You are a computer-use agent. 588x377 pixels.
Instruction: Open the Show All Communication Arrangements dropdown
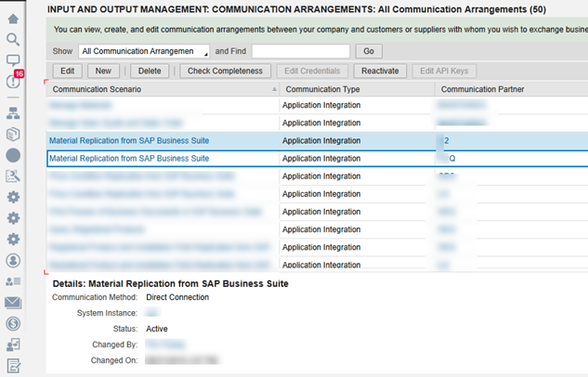coord(144,51)
